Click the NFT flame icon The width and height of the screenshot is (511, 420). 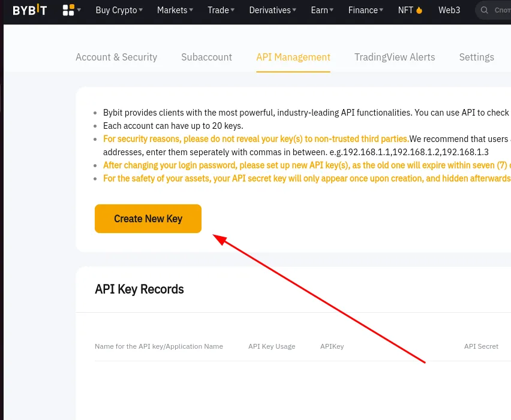pos(419,10)
